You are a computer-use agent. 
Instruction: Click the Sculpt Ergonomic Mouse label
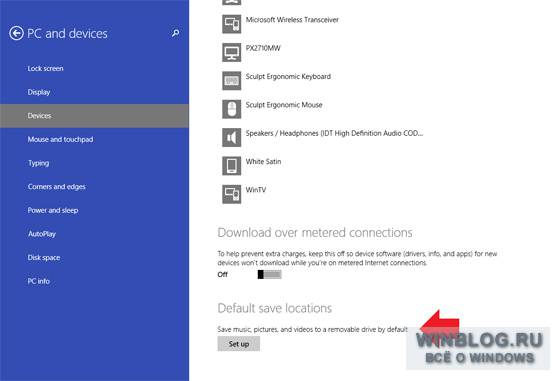pos(284,105)
